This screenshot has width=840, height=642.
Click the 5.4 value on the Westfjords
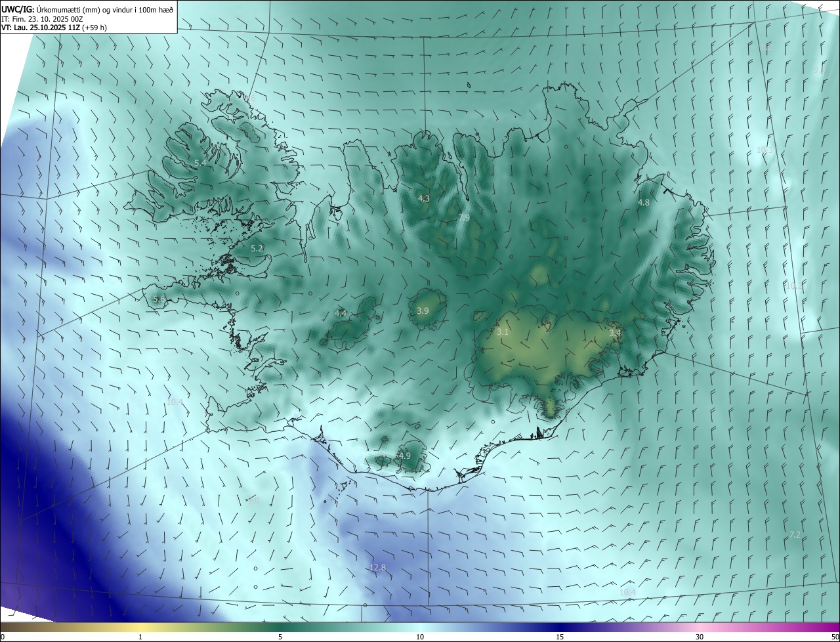pyautogui.click(x=200, y=163)
